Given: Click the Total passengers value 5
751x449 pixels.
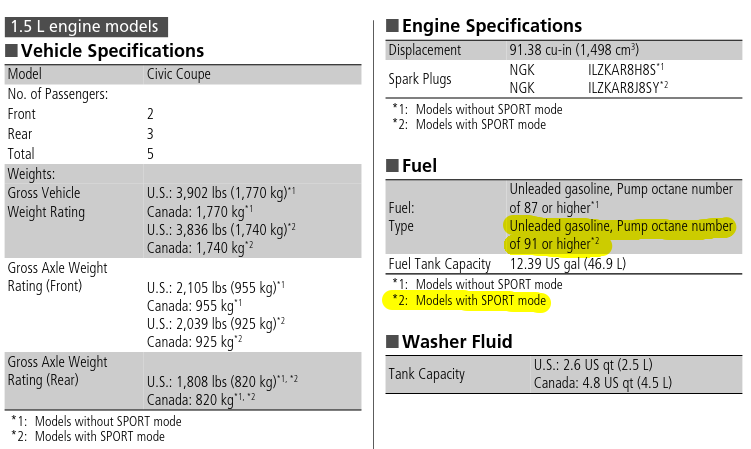Looking at the screenshot, I should [x=150, y=154].
